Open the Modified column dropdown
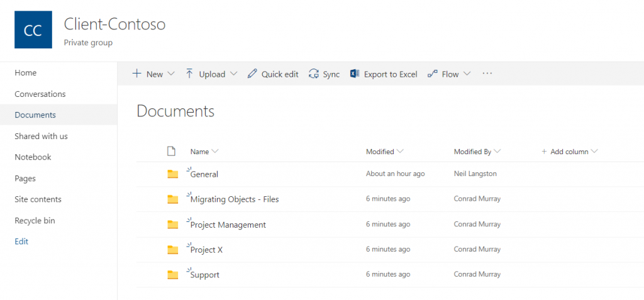 400,152
